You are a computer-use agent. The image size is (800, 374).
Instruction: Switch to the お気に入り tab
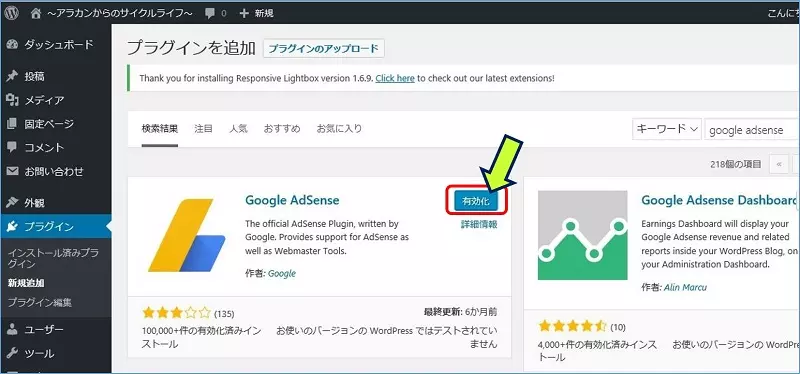(339, 129)
